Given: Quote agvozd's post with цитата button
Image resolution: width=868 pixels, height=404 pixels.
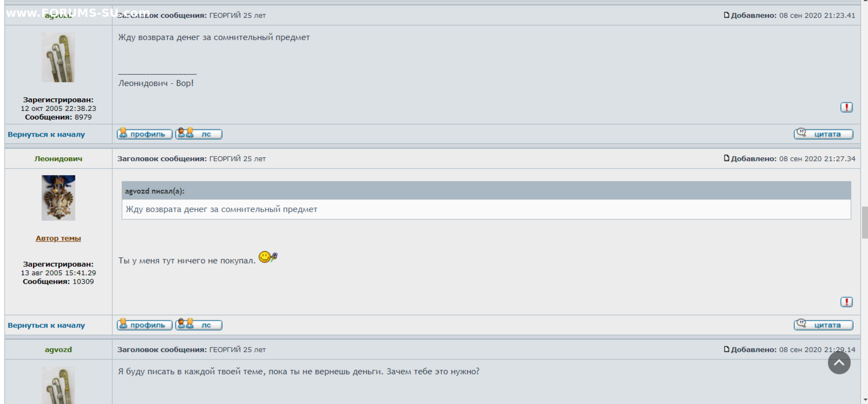Looking at the screenshot, I should click(x=823, y=134).
